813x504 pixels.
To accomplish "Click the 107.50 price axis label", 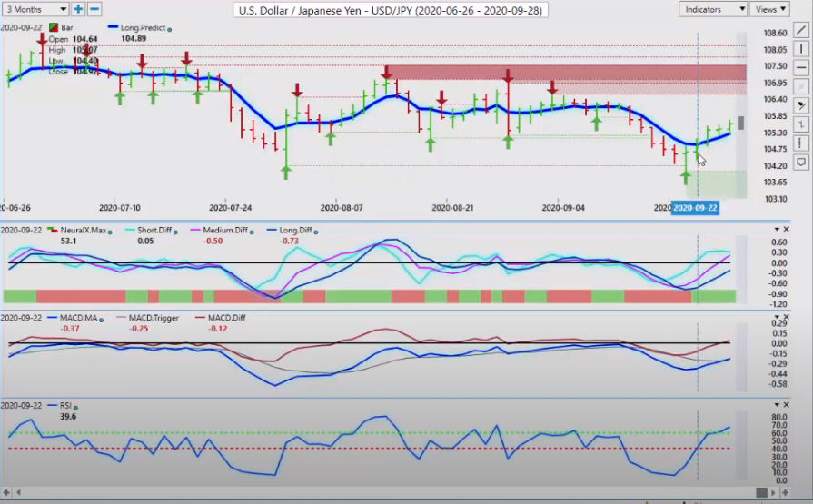I will (x=775, y=66).
